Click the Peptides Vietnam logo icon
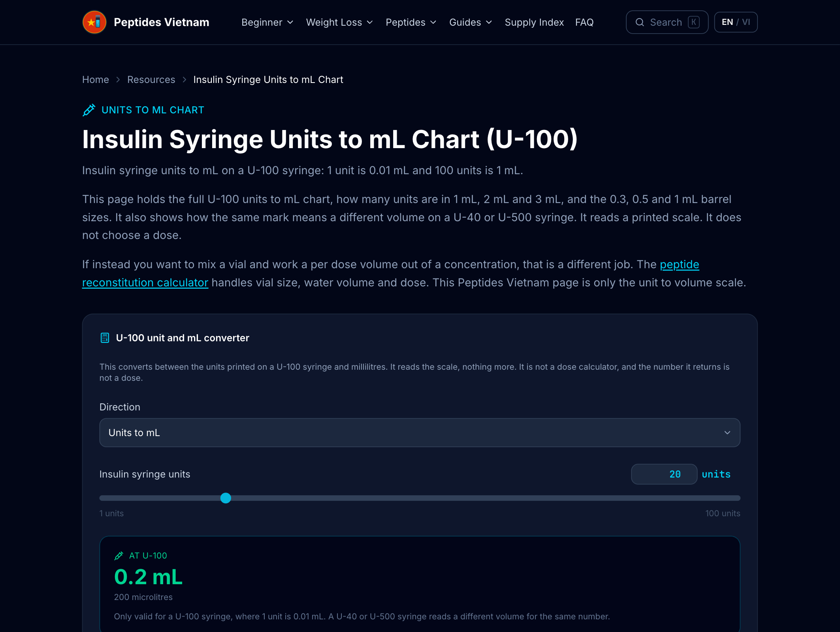Viewport: 840px width, 632px height. 94,22
